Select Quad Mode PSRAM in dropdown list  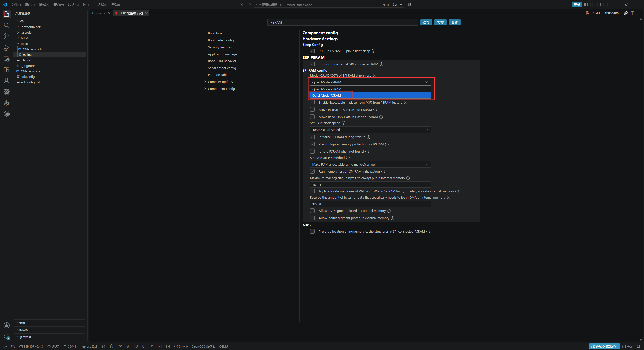click(x=370, y=89)
